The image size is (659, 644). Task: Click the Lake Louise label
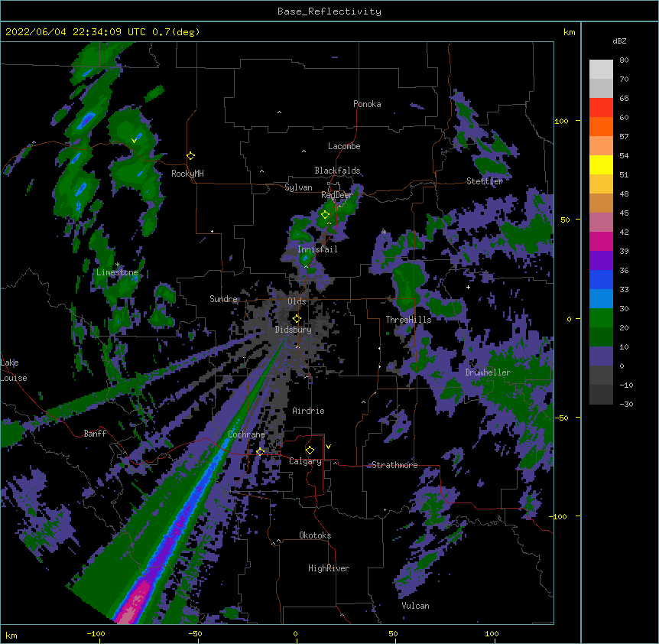coord(13,370)
